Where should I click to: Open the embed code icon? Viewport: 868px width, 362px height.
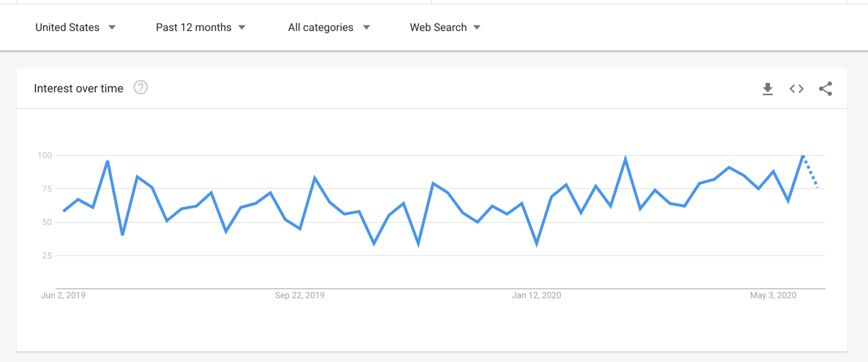point(796,88)
